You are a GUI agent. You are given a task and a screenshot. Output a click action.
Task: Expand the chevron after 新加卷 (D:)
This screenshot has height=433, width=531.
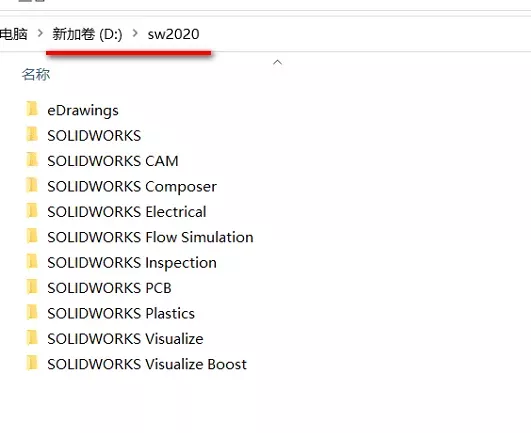click(x=135, y=33)
